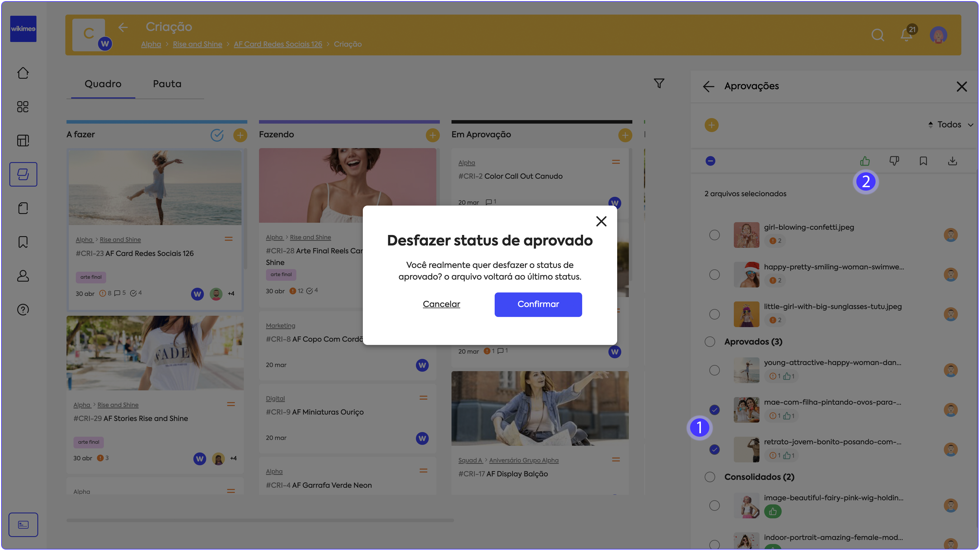Go to home via sidebar house icon
The image size is (980, 551).
pyautogui.click(x=23, y=73)
